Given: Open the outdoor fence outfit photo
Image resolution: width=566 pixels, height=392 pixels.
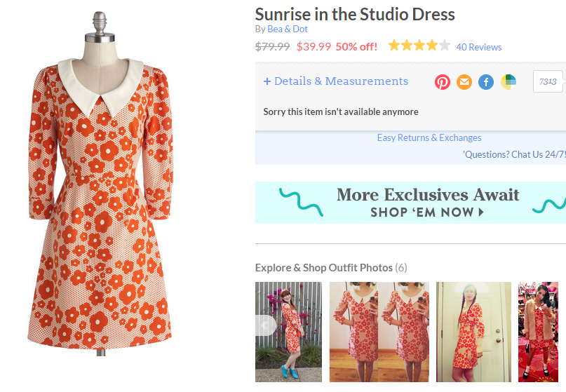Looking at the screenshot, I should (288, 332).
